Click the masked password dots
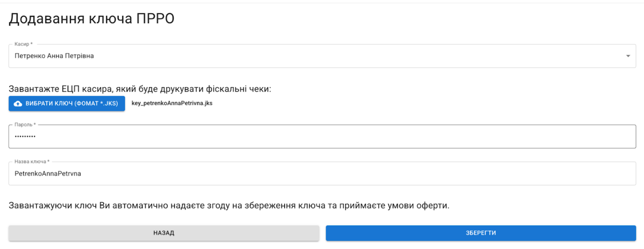Viewport: 644px width, 249px height. pos(25,137)
